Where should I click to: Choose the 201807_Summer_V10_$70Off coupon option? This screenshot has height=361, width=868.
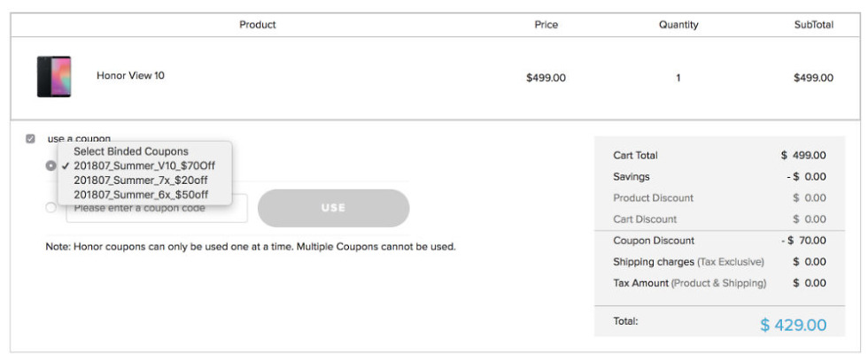143,166
